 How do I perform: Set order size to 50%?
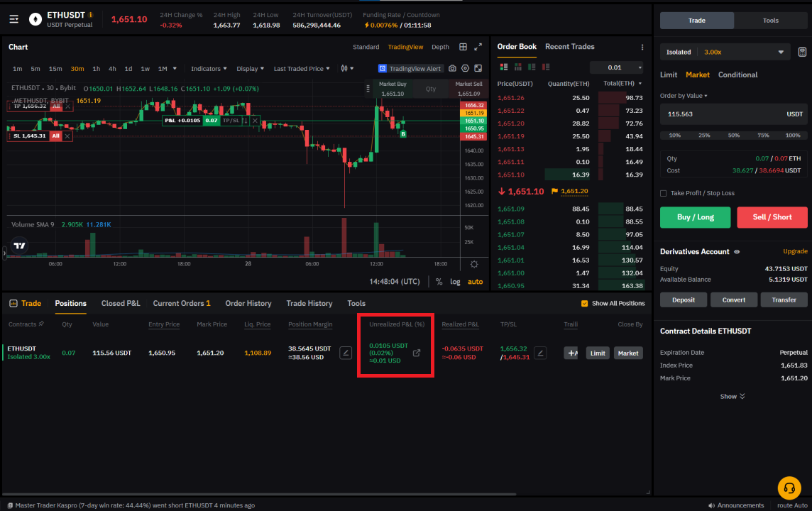pyautogui.click(x=734, y=135)
